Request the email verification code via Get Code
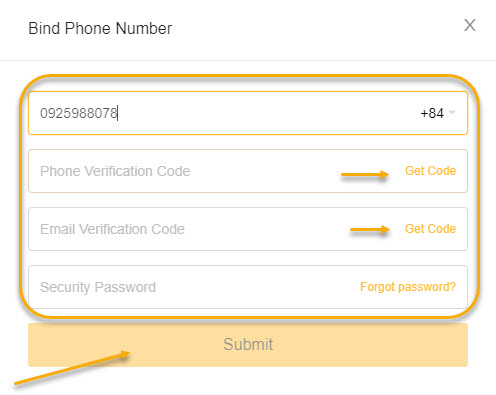496x395 pixels. tap(430, 229)
